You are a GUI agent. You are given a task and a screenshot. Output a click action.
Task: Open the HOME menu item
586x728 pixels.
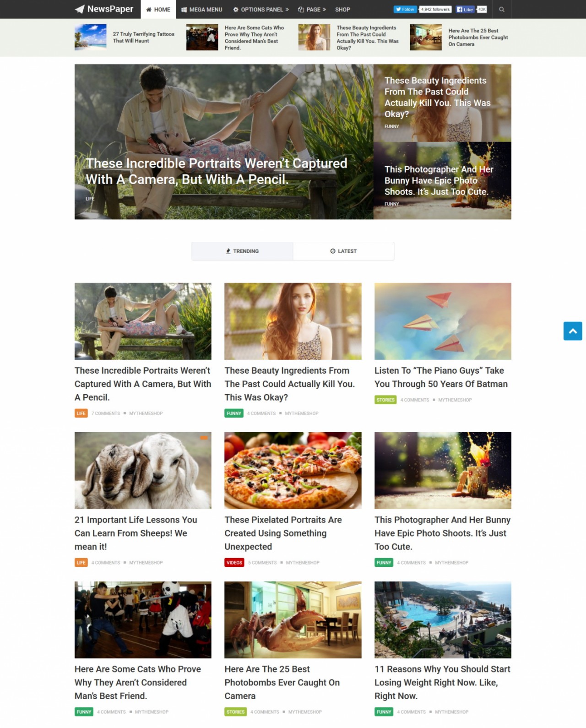[x=158, y=9]
